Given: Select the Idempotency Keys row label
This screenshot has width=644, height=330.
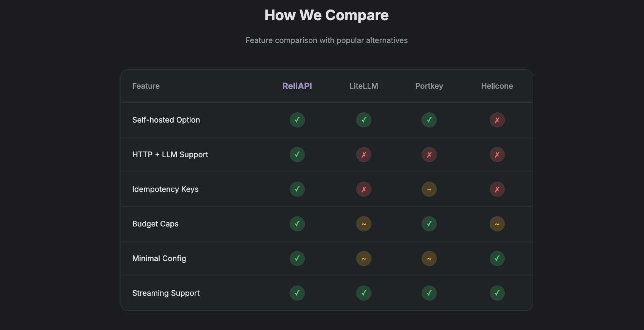Looking at the screenshot, I should tap(165, 189).
